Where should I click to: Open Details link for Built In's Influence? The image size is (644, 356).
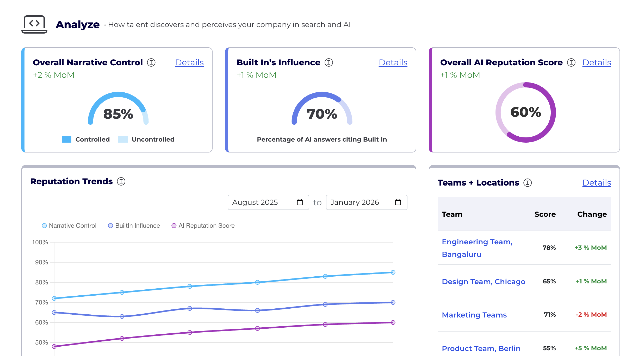[393, 62]
